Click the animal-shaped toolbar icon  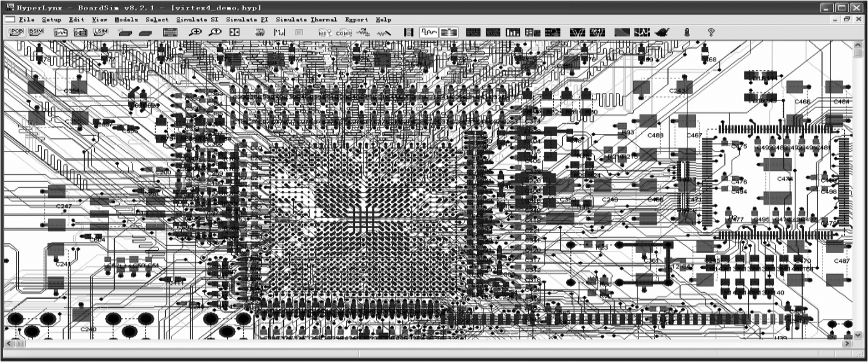pyautogui.click(x=662, y=33)
